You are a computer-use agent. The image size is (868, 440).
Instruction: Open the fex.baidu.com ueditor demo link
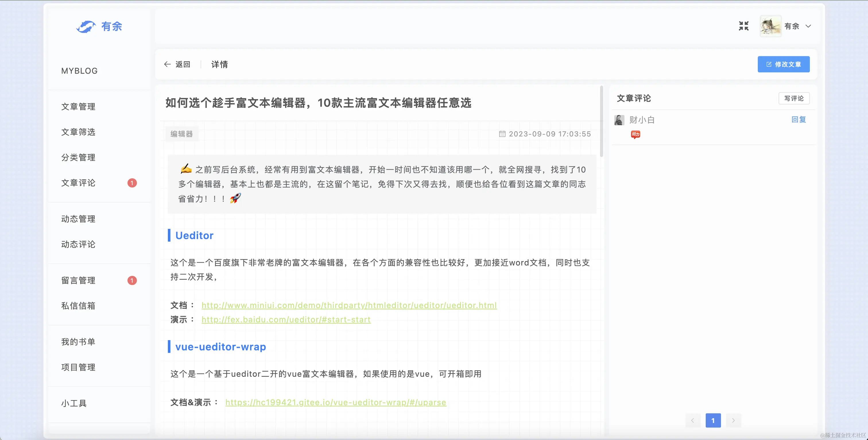click(286, 320)
